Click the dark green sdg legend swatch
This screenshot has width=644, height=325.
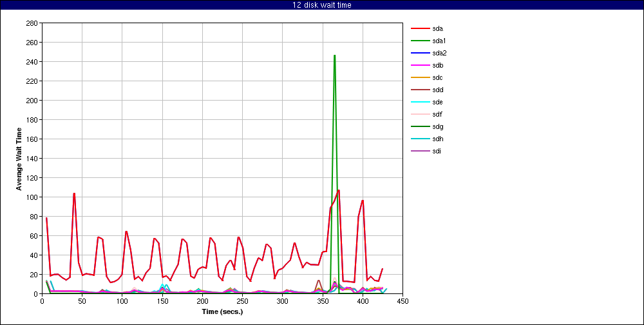click(x=420, y=126)
